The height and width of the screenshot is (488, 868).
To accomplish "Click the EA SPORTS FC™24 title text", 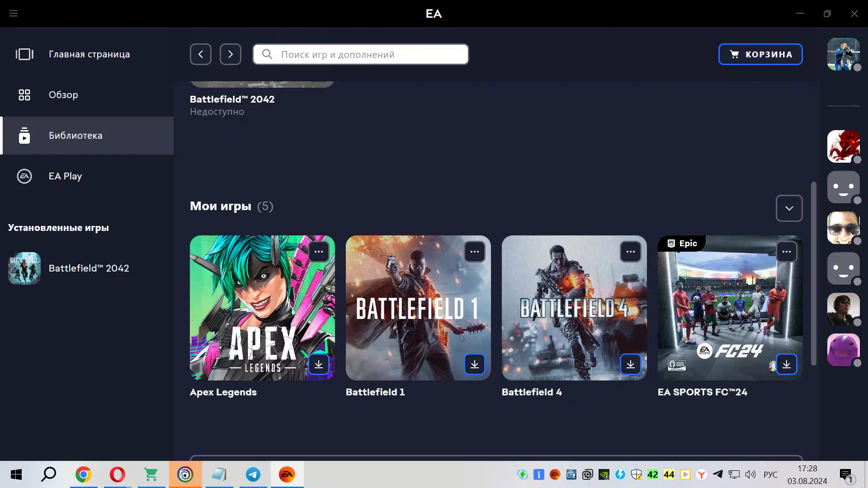I will pos(702,392).
